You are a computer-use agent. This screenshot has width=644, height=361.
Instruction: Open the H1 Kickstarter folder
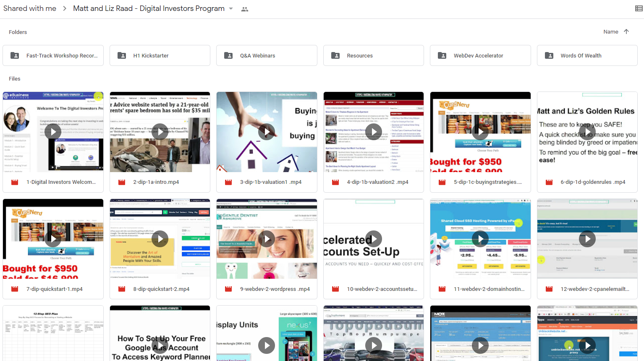[160, 55]
